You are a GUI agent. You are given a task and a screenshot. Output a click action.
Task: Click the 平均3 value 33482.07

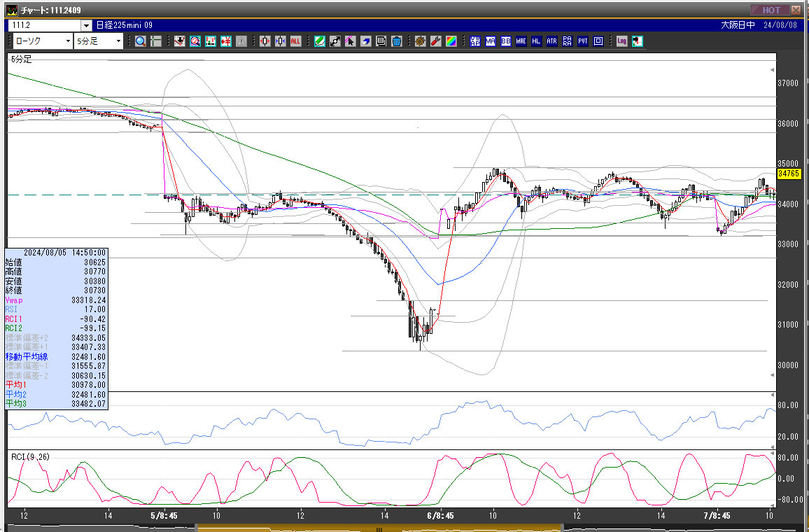tap(89, 404)
